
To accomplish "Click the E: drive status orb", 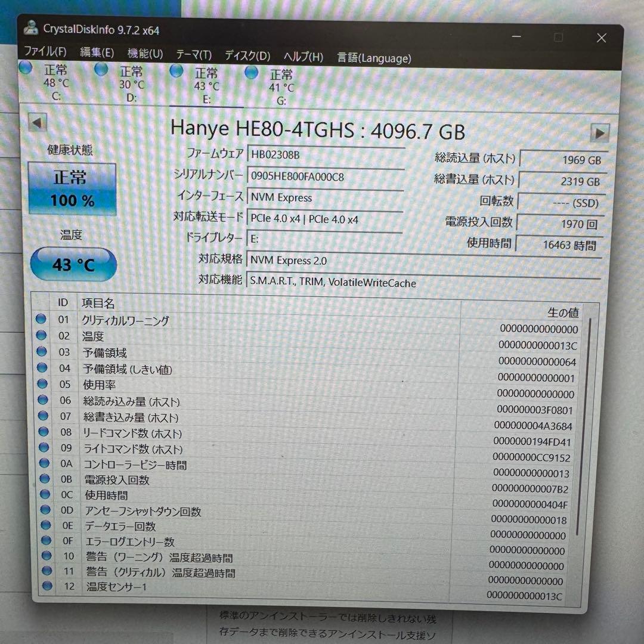I will coord(176,71).
